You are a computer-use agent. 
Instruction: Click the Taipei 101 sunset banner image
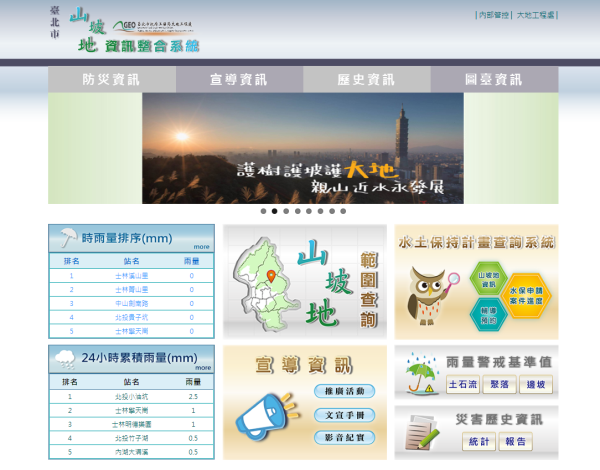point(303,148)
